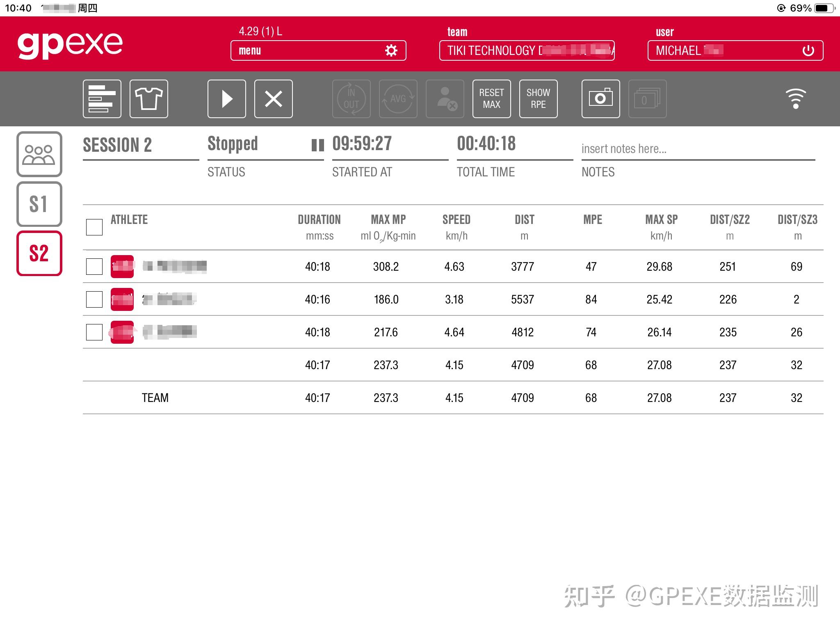The height and width of the screenshot is (630, 840).
Task: Click the settings gear in menu box
Action: point(391,50)
